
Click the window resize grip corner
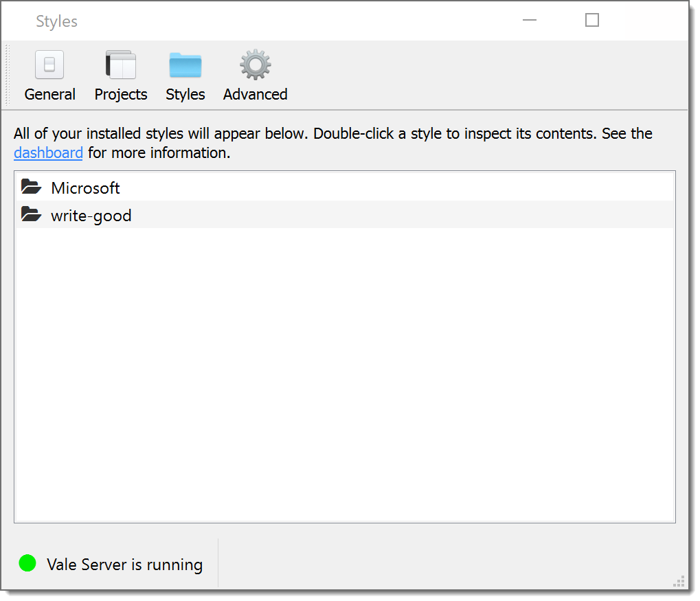679,581
